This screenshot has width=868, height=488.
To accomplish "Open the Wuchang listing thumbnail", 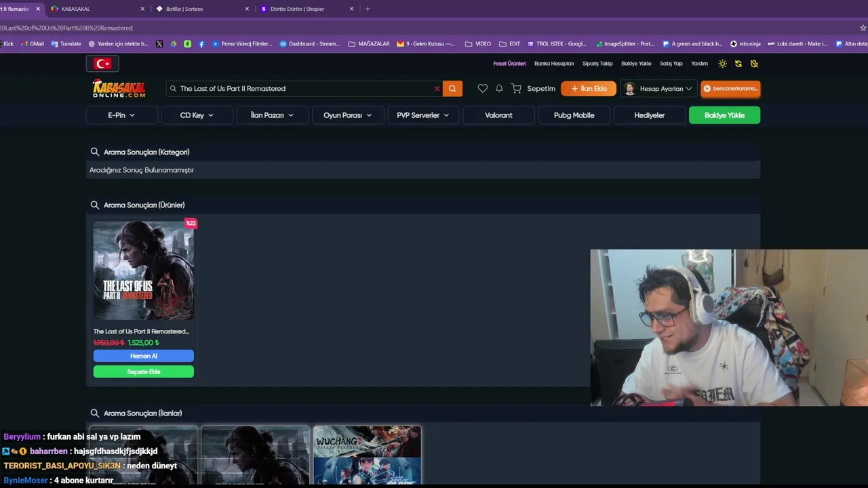I will 367,455.
